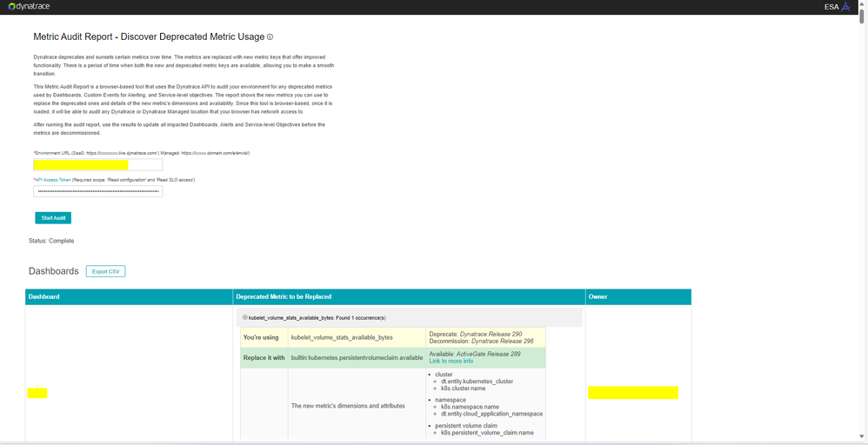Screen dimensions: 868x445
Task: Click the 'Dashboards' section heading
Action: click(x=54, y=271)
